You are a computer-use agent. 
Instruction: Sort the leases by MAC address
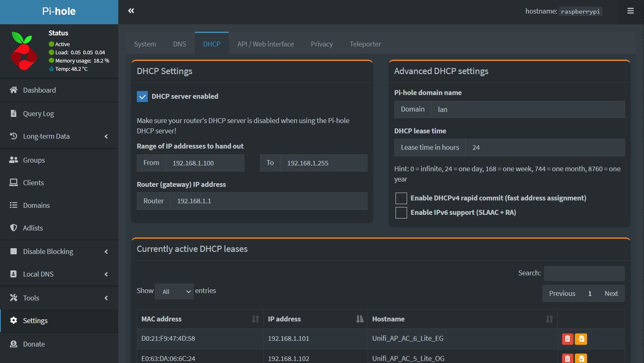200,319
